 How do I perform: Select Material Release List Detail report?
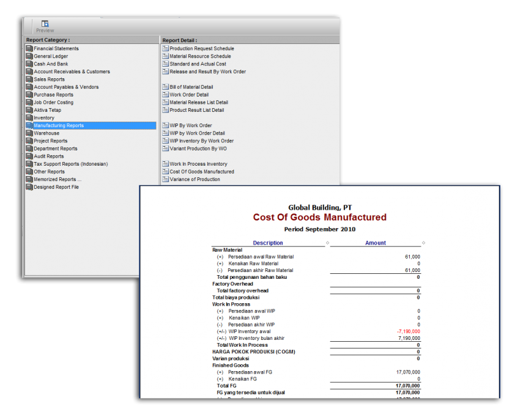[x=199, y=103]
